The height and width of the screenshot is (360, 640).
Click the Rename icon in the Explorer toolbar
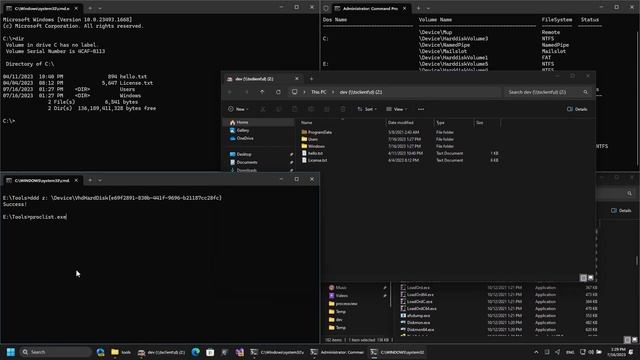(311, 109)
